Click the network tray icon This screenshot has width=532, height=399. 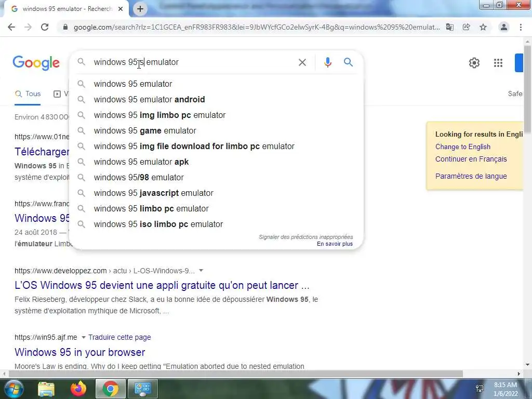point(480,389)
